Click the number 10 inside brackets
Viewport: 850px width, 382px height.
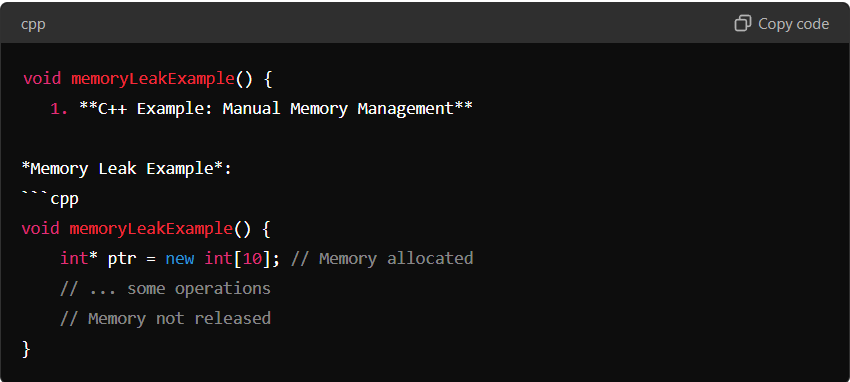coord(252,258)
